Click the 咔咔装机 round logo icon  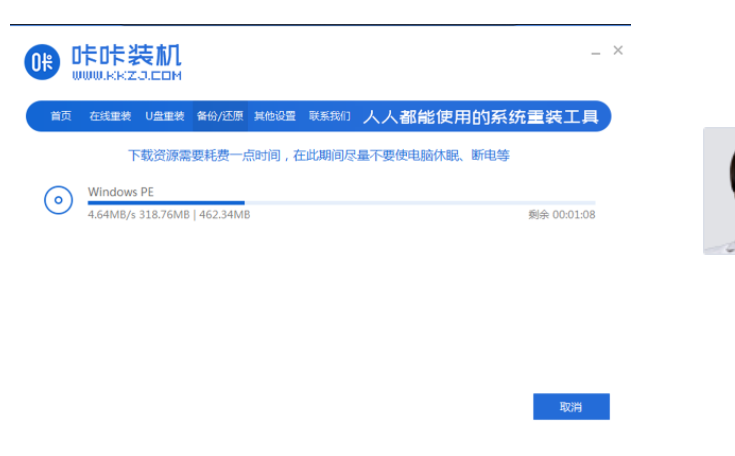[x=42, y=62]
